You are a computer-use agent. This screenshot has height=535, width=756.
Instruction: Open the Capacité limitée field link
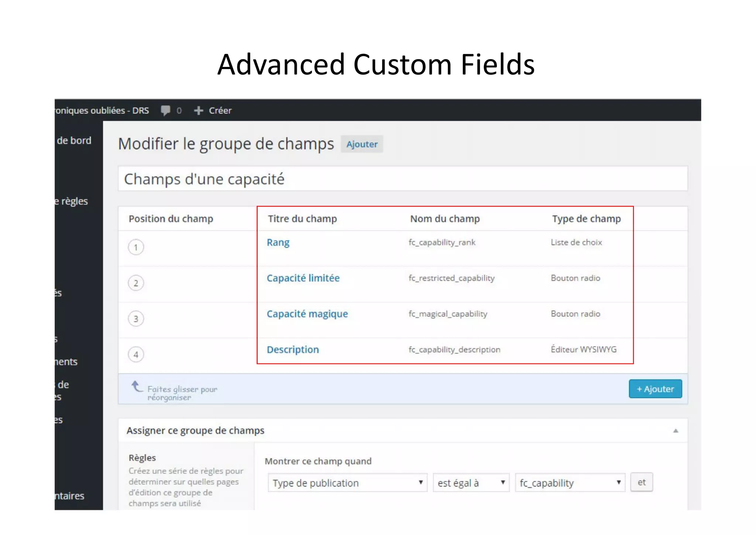click(303, 278)
